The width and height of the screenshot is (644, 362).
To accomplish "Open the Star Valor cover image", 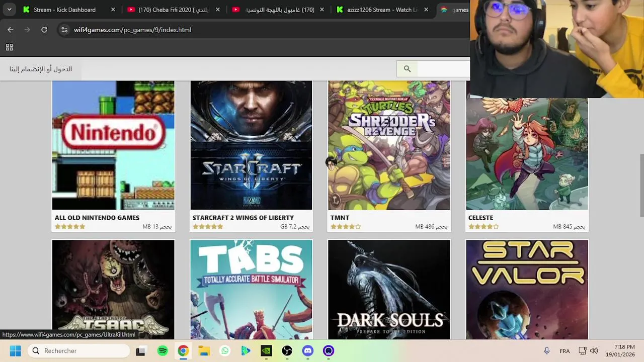I will (527, 290).
